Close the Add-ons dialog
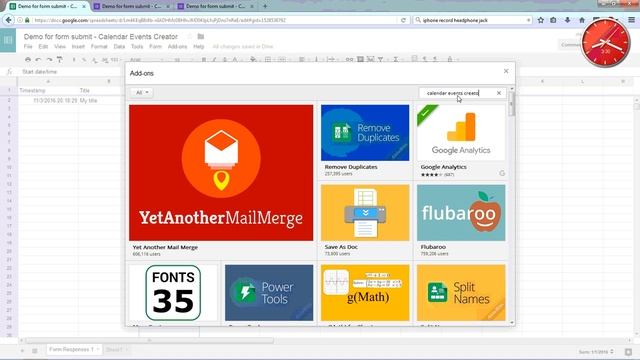The height and width of the screenshot is (360, 640). [506, 71]
